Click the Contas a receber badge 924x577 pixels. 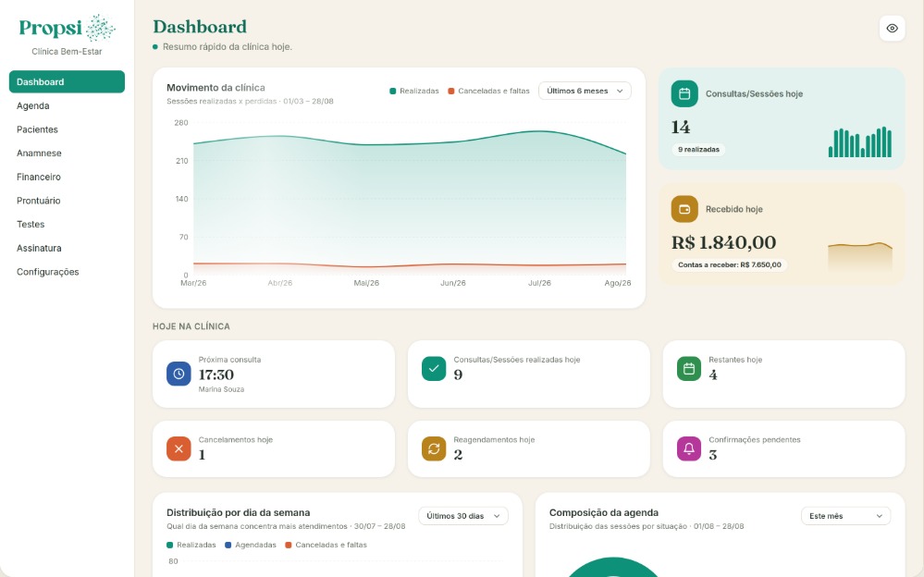tap(730, 265)
